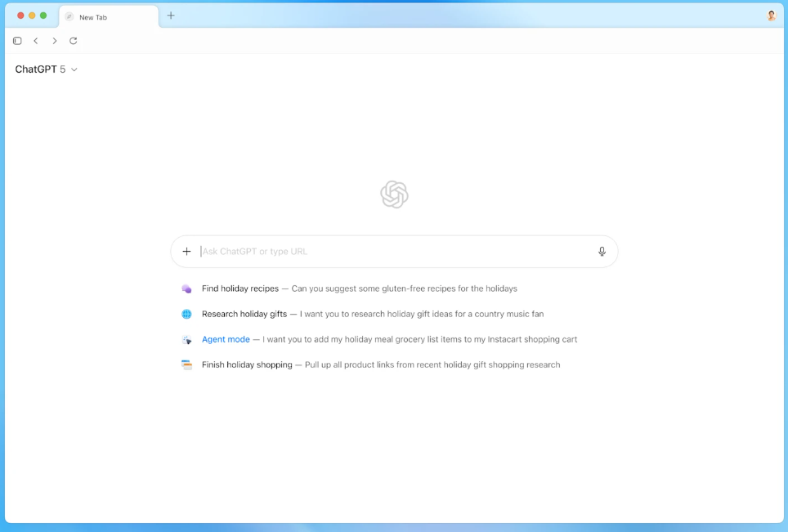Toggle the sidebar panel icon
This screenshot has height=532, width=788.
[x=17, y=41]
